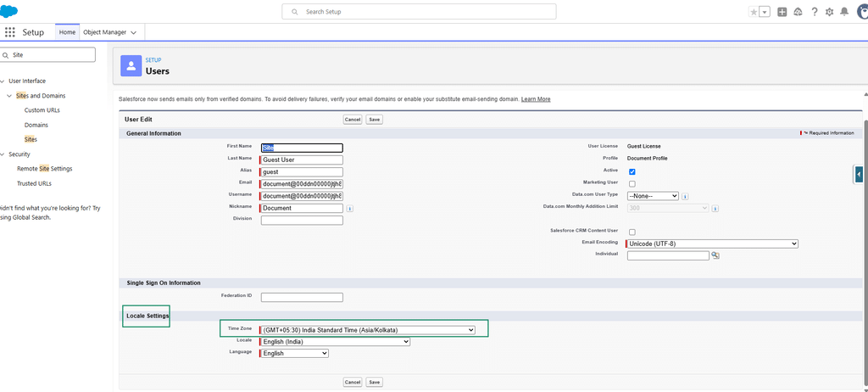Open the Help question mark icon
The height and width of the screenshot is (392, 868).
click(x=815, y=12)
